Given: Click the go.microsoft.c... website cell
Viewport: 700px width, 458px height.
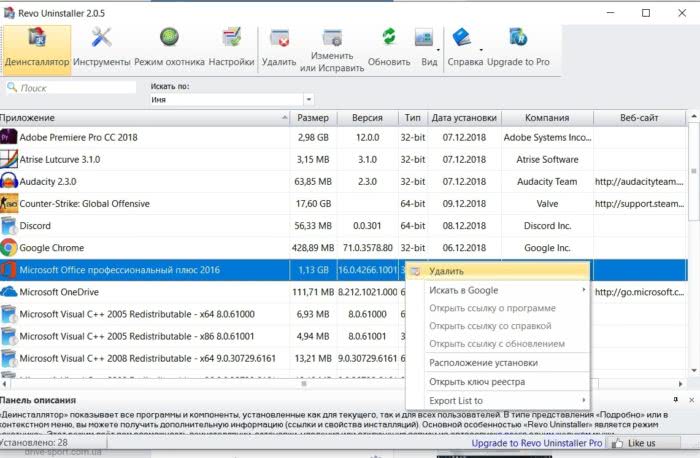Looking at the screenshot, I should pos(639,292).
